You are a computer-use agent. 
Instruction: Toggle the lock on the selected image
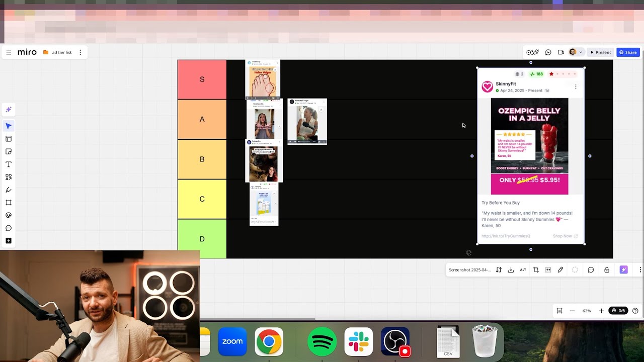coord(607,270)
